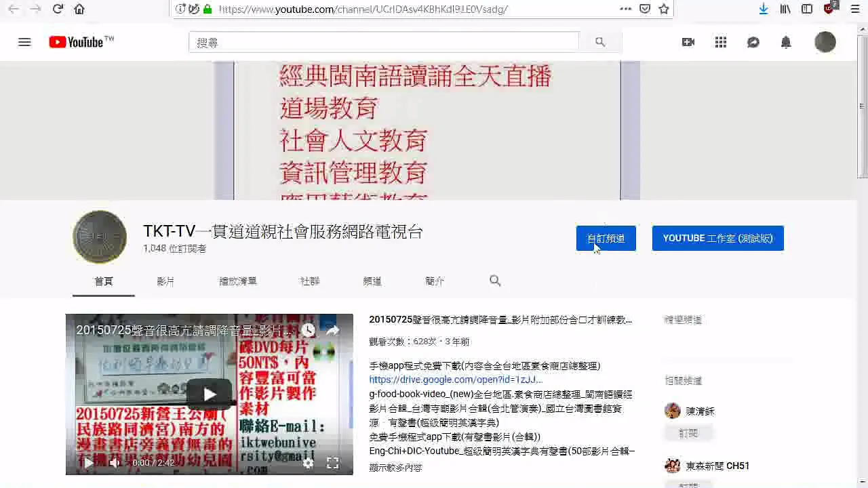Viewport: 868px width, 488px height.
Task: Open YOUTUBE 工作室 (測試版) button
Action: [718, 239]
